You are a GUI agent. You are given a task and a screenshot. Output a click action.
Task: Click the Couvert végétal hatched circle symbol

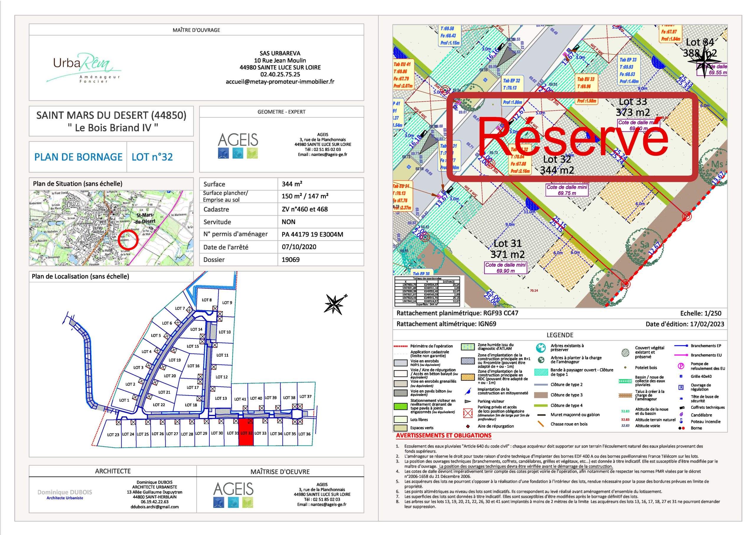(x=625, y=352)
